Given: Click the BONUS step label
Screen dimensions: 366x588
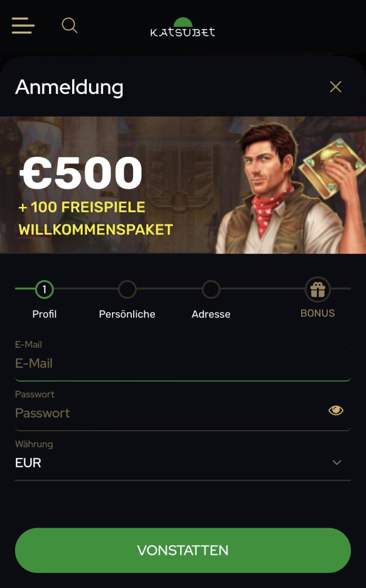Looking at the screenshot, I should [x=318, y=313].
